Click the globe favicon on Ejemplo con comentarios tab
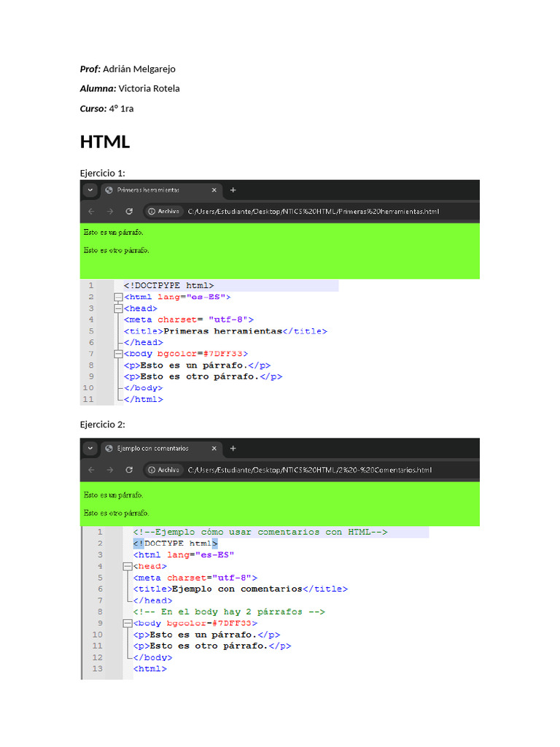The width and height of the screenshot is (560, 747). pos(109,449)
